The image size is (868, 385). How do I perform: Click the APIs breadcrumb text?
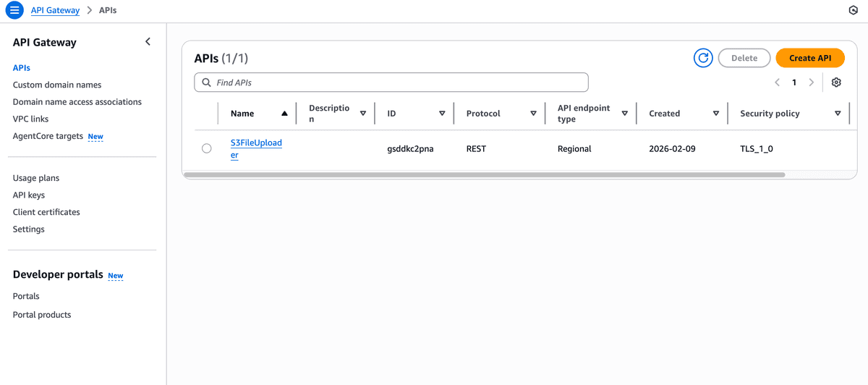click(107, 11)
